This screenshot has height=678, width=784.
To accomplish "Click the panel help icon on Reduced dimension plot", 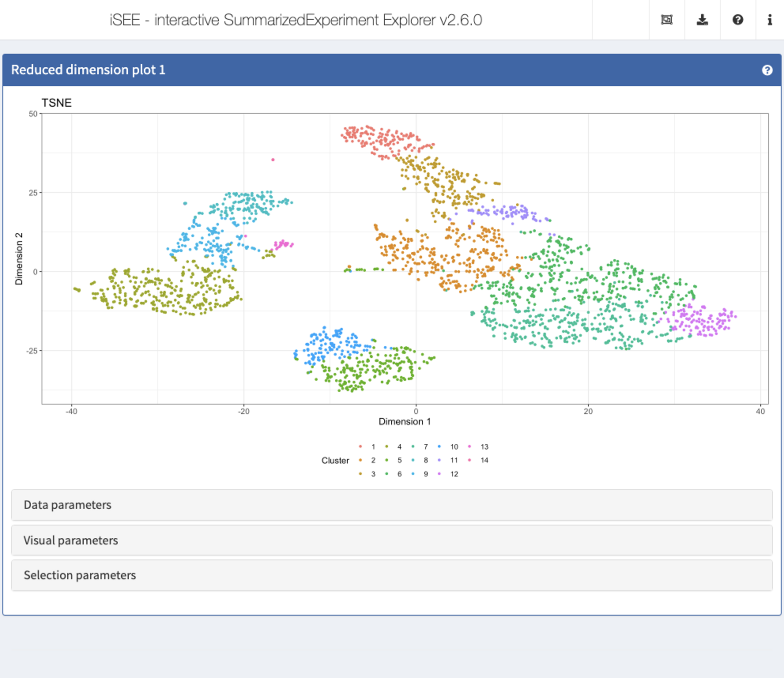I will (767, 70).
